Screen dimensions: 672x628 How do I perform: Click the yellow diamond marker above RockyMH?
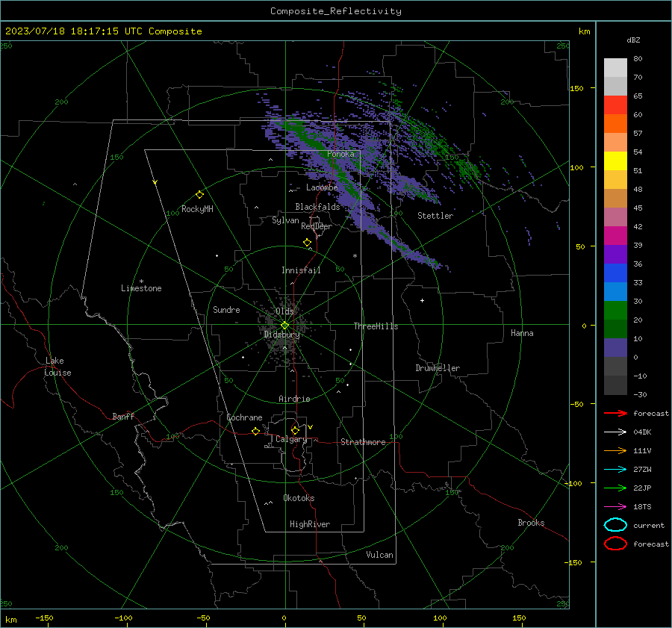tap(199, 195)
